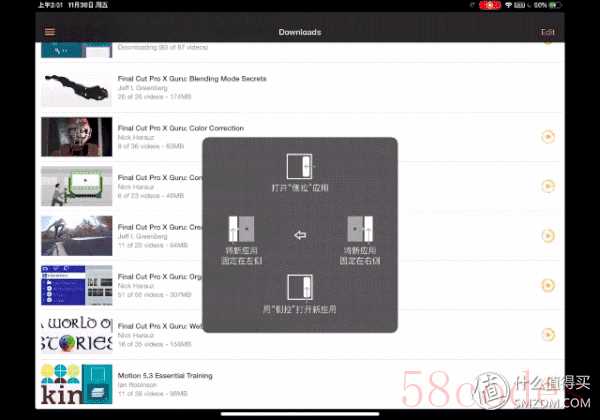Click the left-pointing arrow in the overlay center
The height and width of the screenshot is (420, 600).
(300, 235)
